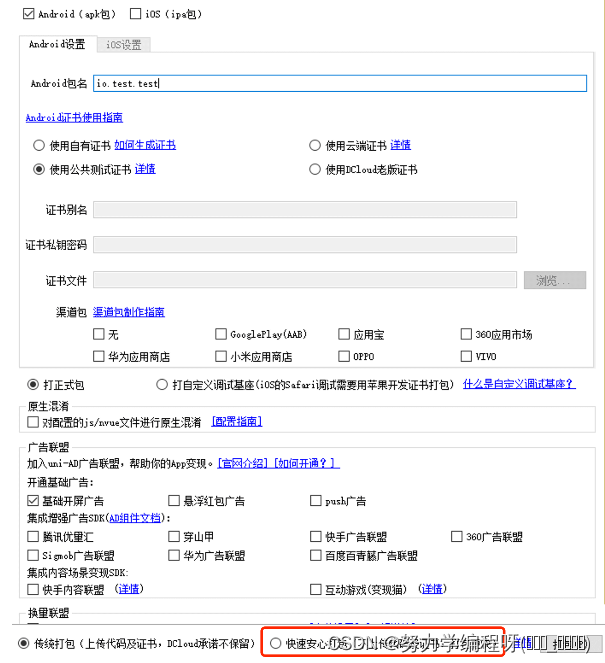Screen dimensions: 605x663
Task: Open 详情 link beside 快手内容联盟
Action: pyautogui.click(x=129, y=589)
